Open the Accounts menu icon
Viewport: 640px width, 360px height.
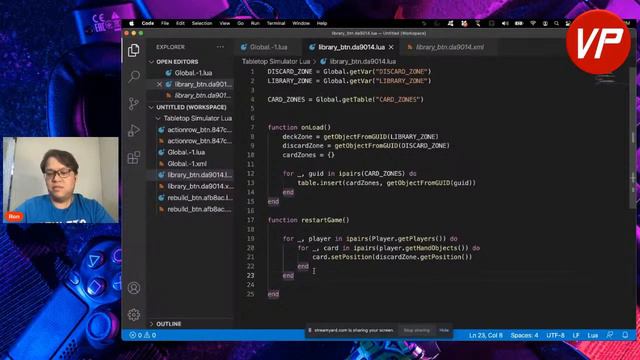[x=133, y=288]
